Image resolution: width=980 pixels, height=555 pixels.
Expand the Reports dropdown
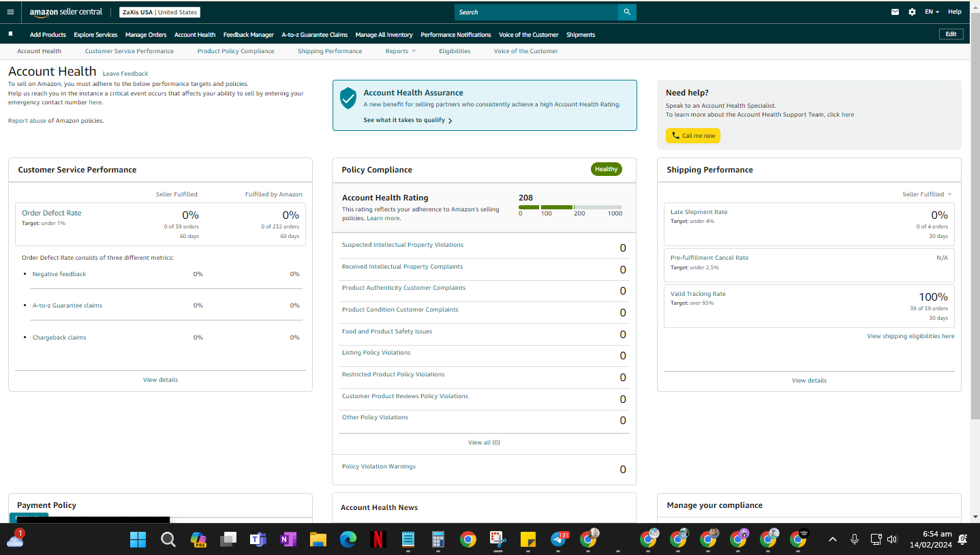(x=400, y=51)
